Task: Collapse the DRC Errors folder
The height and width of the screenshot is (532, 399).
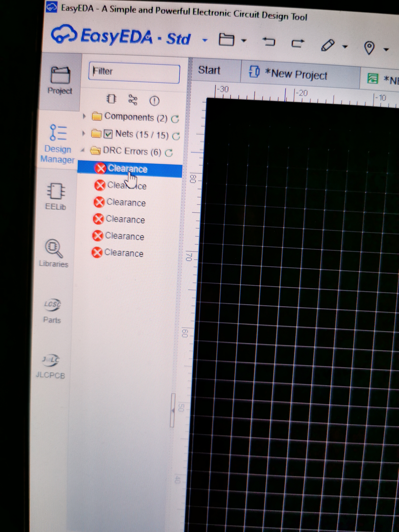Action: 83,150
